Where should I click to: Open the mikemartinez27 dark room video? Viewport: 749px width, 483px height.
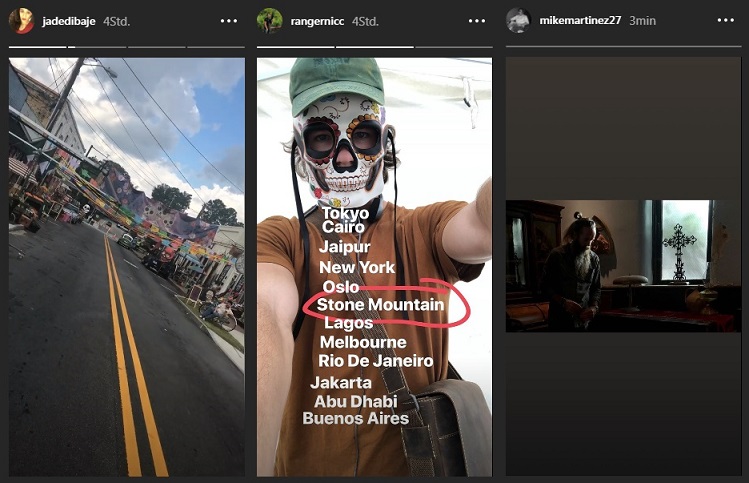pos(623,266)
